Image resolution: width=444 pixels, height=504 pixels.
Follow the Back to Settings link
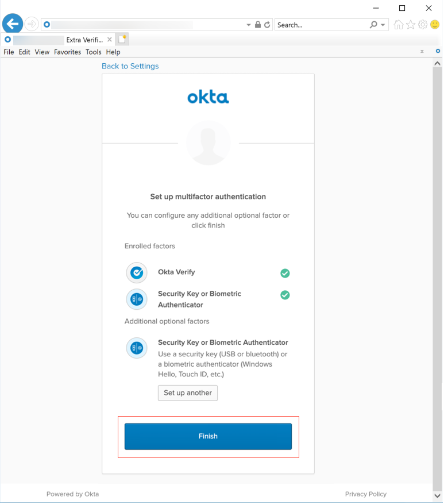point(130,66)
